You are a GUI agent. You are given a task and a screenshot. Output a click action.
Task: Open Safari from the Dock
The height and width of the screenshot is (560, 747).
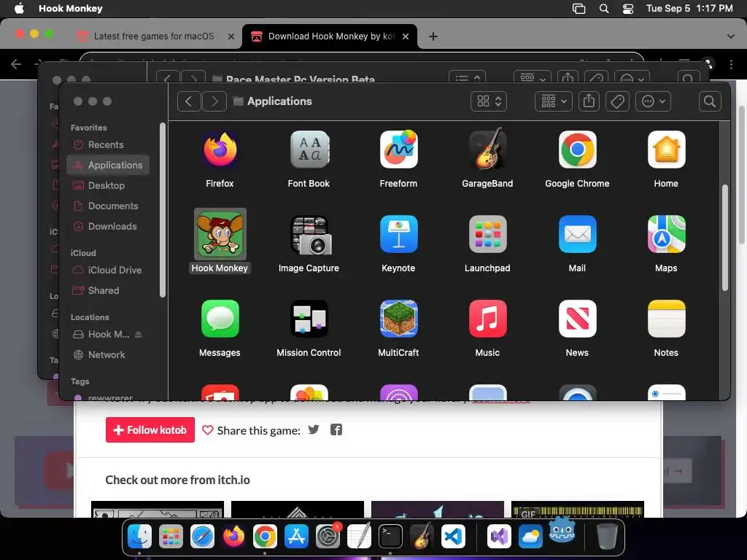tap(202, 537)
